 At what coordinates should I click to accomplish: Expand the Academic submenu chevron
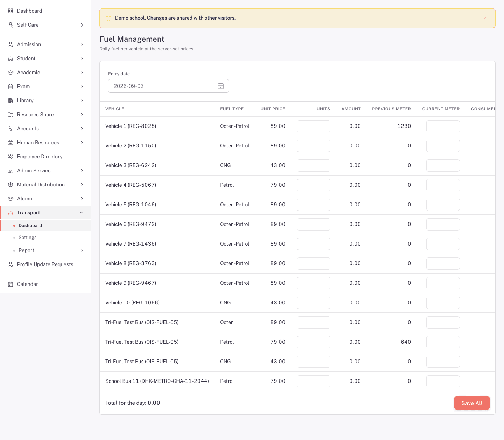click(82, 73)
